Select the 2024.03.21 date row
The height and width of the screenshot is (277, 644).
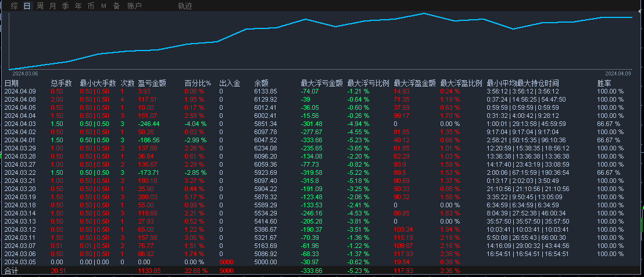pos(20,181)
